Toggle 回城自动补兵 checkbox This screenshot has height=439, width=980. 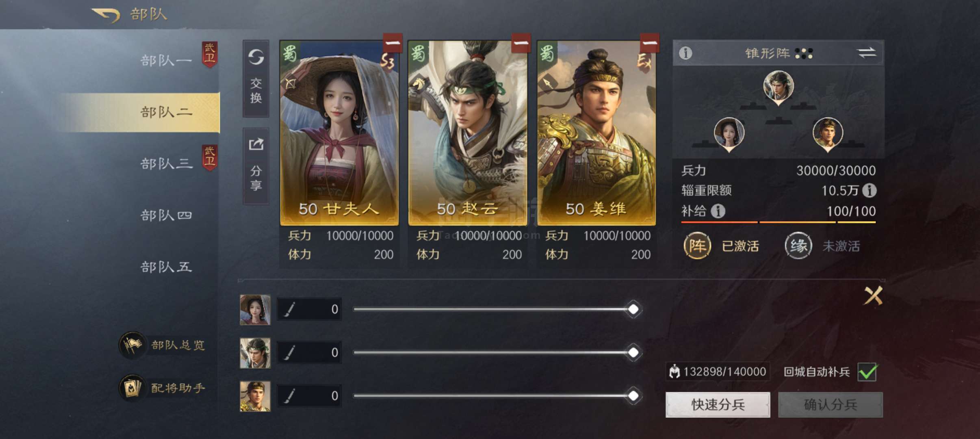(867, 372)
